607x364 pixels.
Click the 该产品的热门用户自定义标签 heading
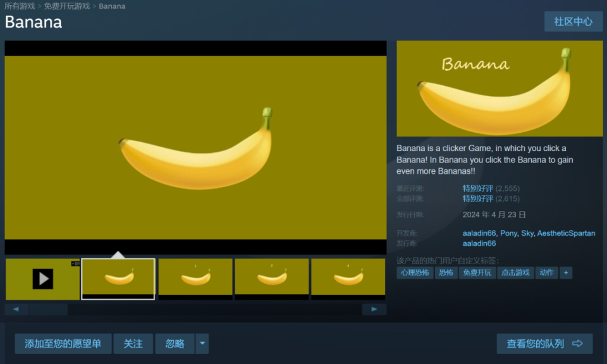pyautogui.click(x=448, y=261)
